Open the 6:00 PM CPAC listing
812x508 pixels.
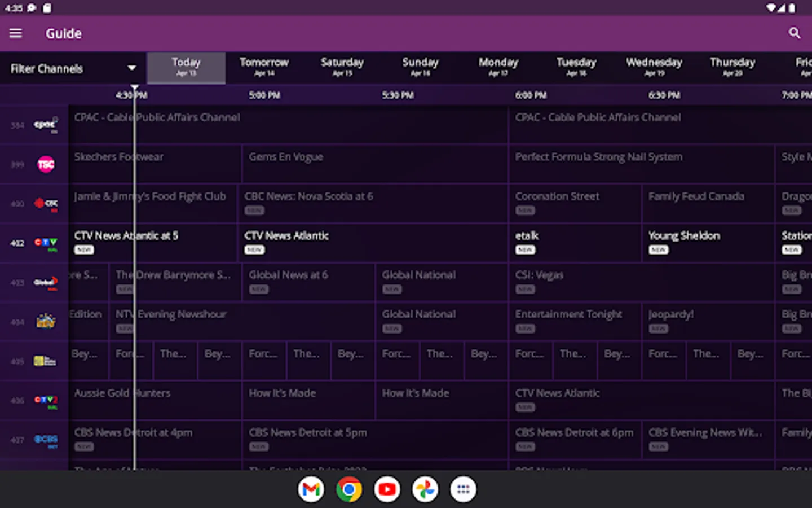pos(660,124)
